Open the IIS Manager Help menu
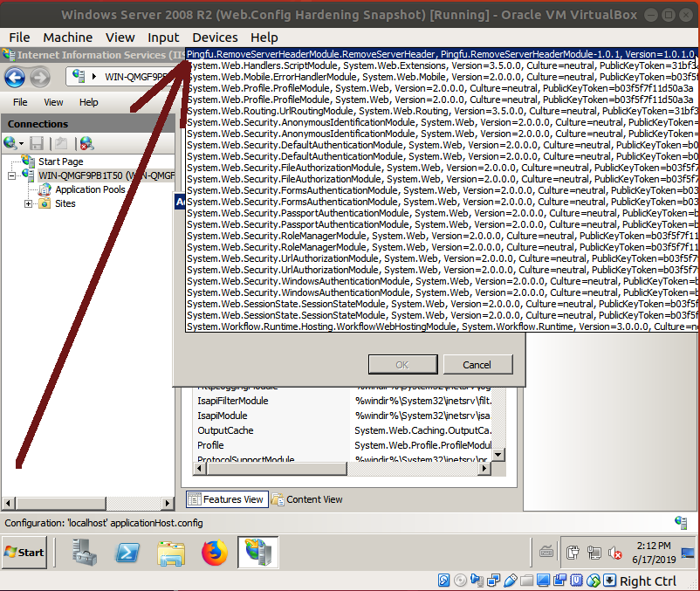700x591 pixels. click(x=89, y=102)
